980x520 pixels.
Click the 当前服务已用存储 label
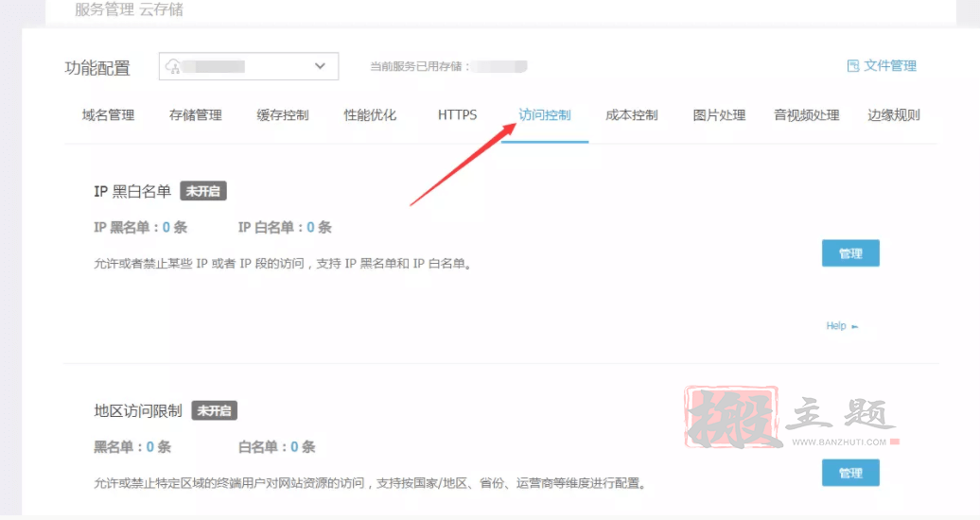pos(419,66)
